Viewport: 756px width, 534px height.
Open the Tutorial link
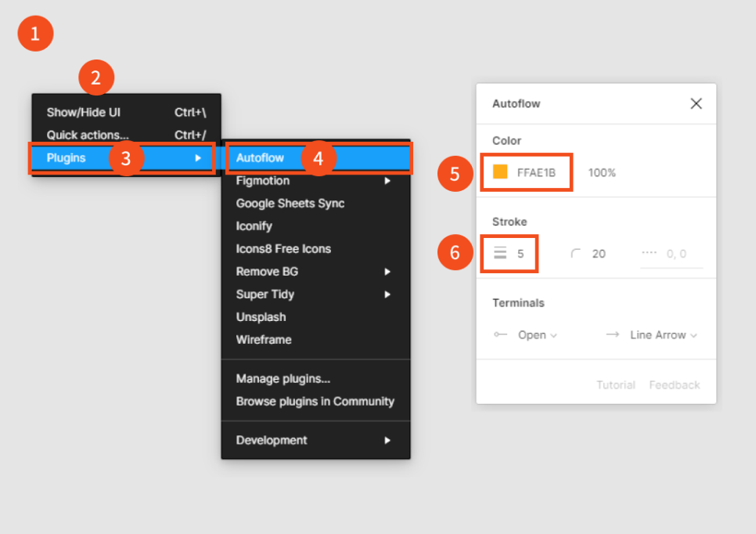616,385
